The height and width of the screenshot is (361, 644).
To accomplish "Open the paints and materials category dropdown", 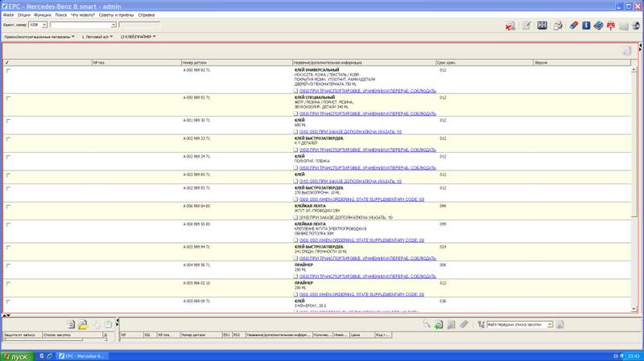I will [39, 37].
